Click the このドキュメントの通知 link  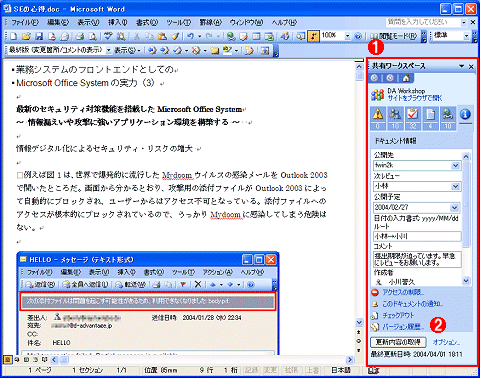pos(412,304)
